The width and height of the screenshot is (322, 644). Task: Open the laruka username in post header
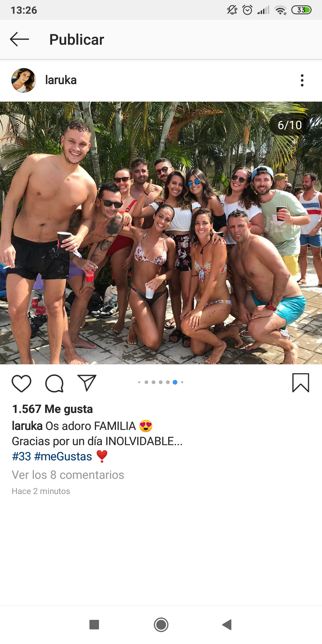click(x=61, y=80)
